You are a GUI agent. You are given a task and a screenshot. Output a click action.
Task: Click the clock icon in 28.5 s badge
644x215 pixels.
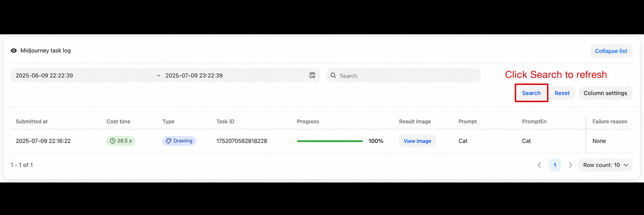[x=113, y=141]
